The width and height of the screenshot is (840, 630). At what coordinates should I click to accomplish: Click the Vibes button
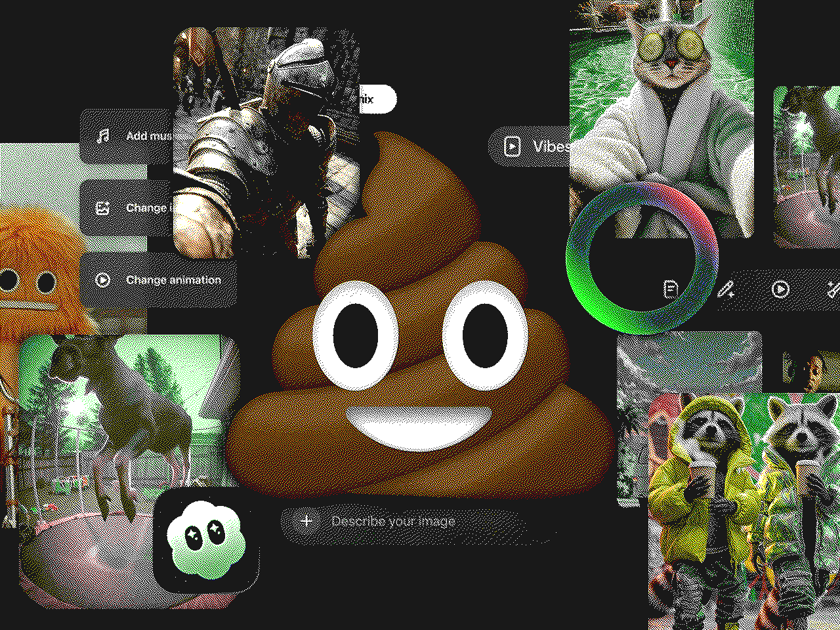530,146
